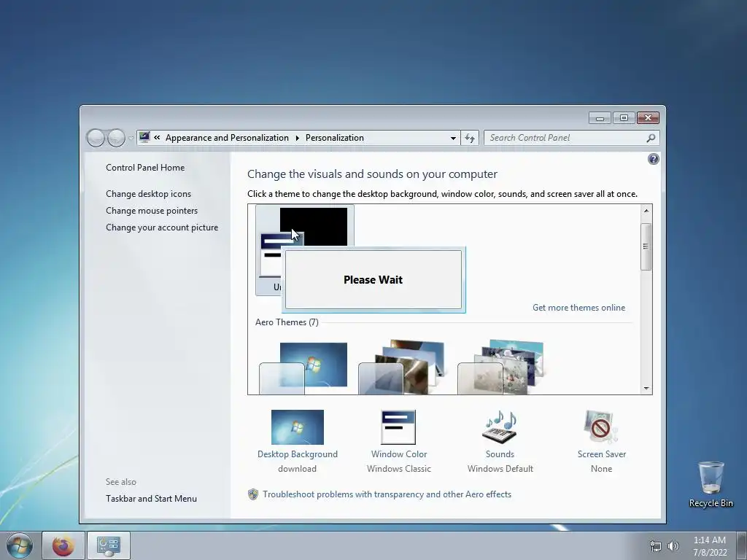Click the Windows Default caption
The height and width of the screenshot is (560, 747).
pyautogui.click(x=500, y=469)
